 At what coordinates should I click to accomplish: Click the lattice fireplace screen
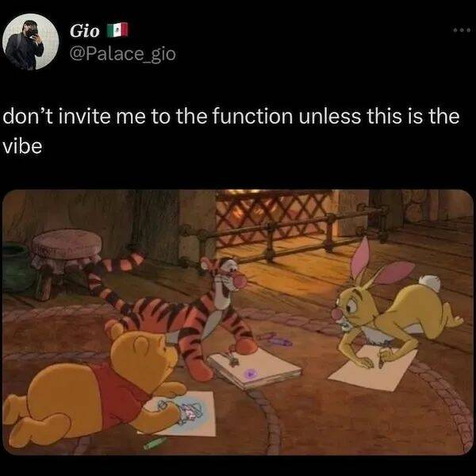(273, 219)
